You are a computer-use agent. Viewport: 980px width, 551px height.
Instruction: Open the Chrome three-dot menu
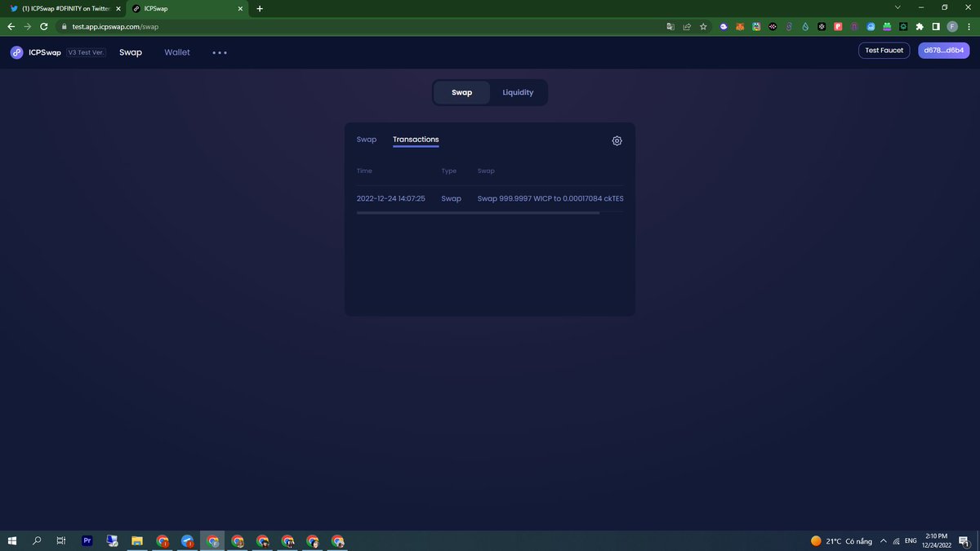tap(969, 26)
